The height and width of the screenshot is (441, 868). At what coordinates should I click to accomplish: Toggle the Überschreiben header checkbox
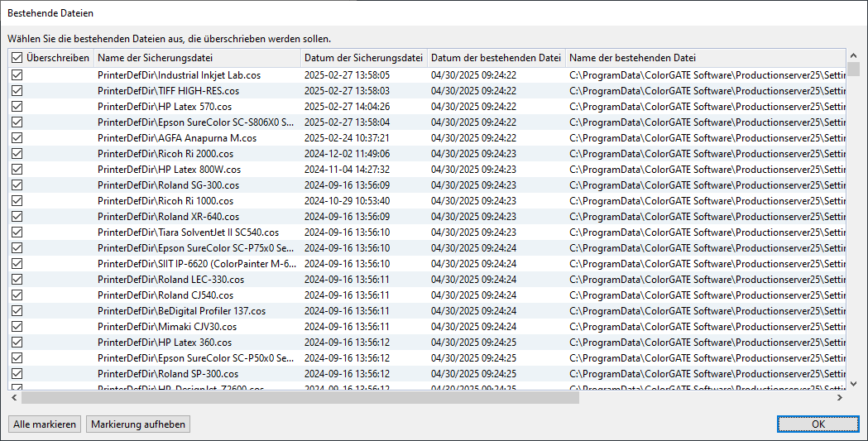[17, 58]
